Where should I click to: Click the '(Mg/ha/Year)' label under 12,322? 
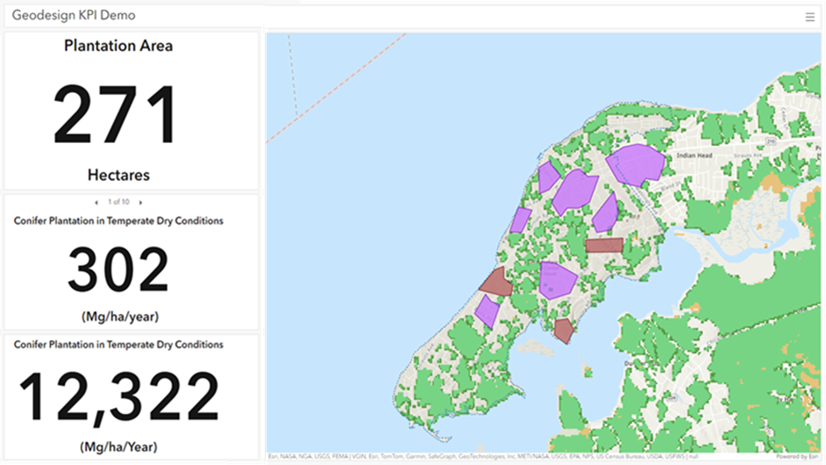[119, 447]
